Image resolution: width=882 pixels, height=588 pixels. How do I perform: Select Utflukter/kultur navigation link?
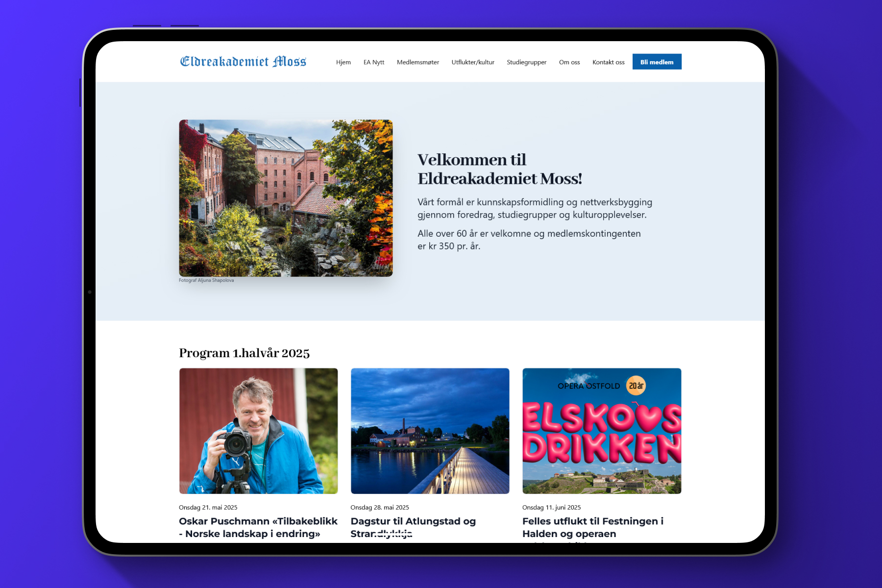click(473, 62)
